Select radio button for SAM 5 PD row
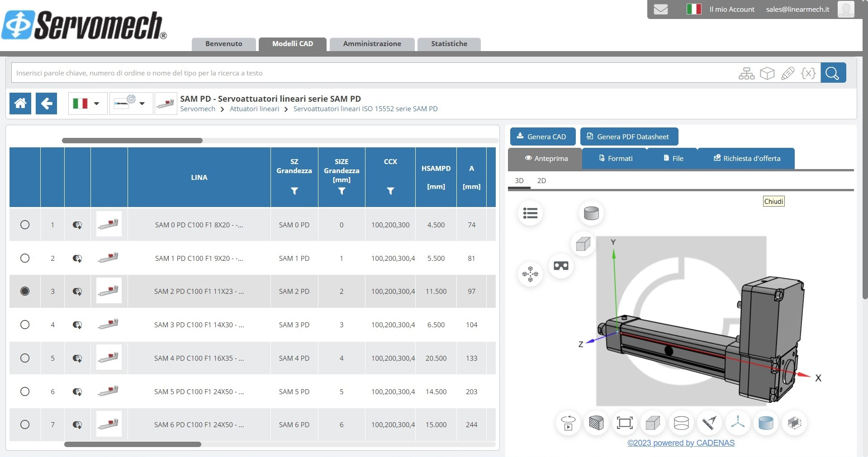The width and height of the screenshot is (868, 457). coord(25,391)
